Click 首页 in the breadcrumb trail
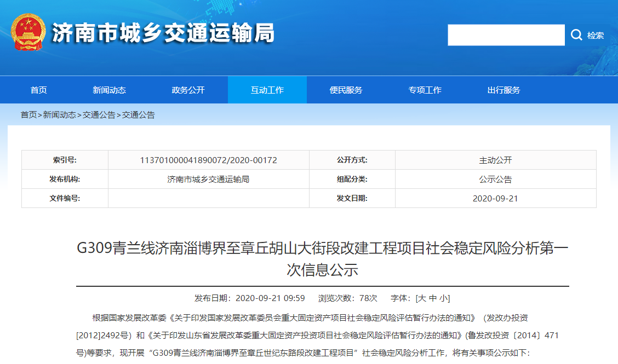The image size is (618, 364). 28,115
